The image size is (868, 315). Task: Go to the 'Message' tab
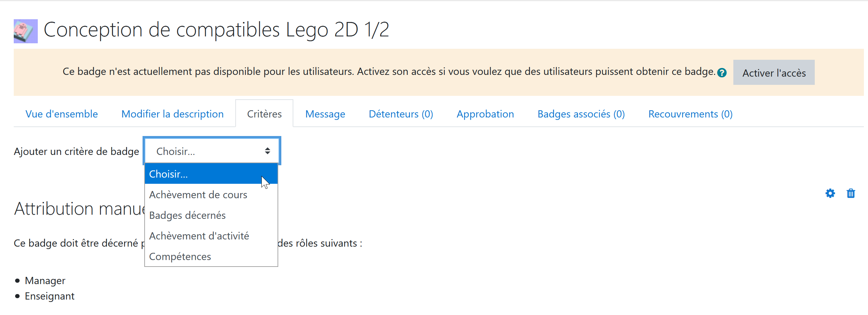[x=325, y=114]
